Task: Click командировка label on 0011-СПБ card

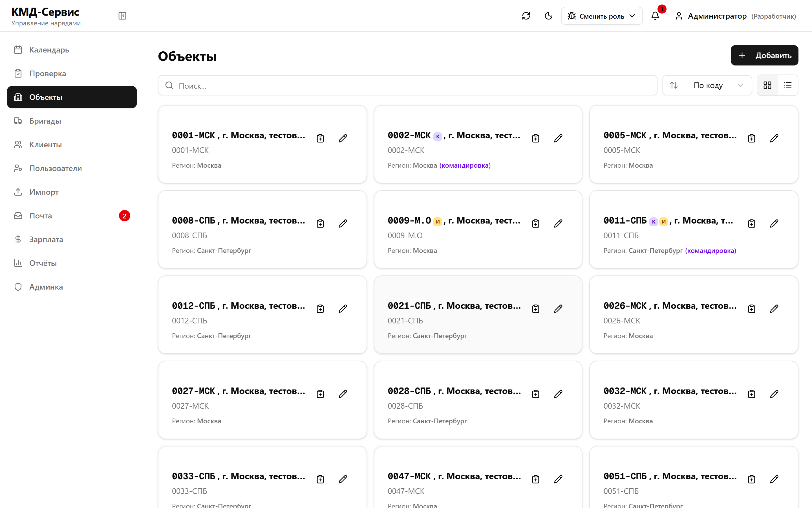Action: click(x=710, y=251)
